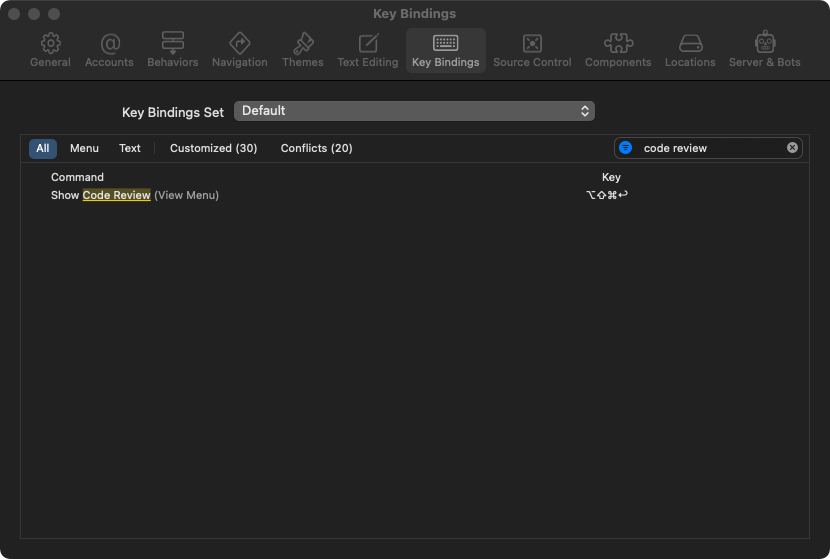This screenshot has width=830, height=559.
Task: Open the Source Control preferences pane
Action: pyautogui.click(x=532, y=50)
